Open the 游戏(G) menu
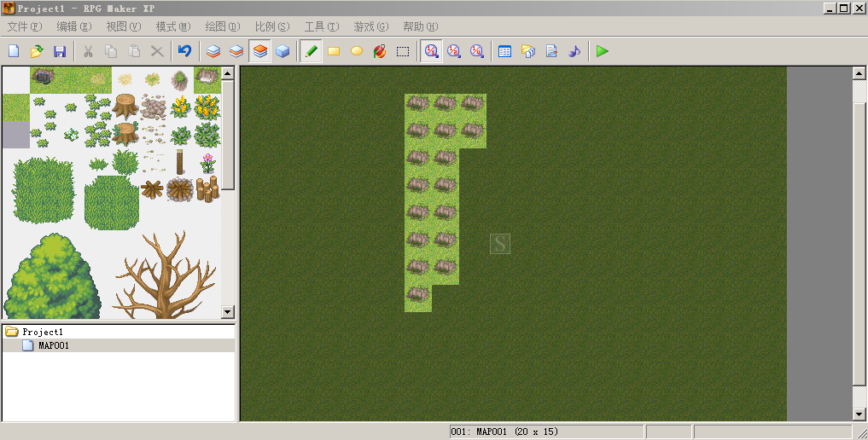 [371, 26]
